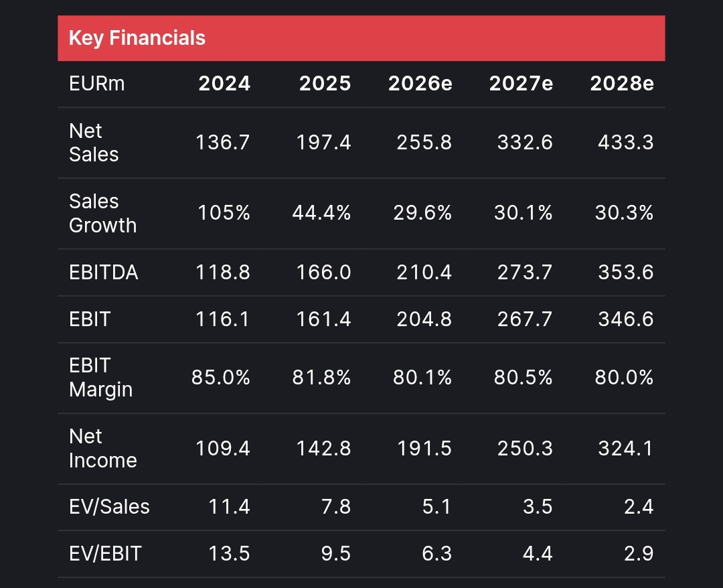The height and width of the screenshot is (588, 723).
Task: Select the Net Income row label
Action: coord(102,449)
